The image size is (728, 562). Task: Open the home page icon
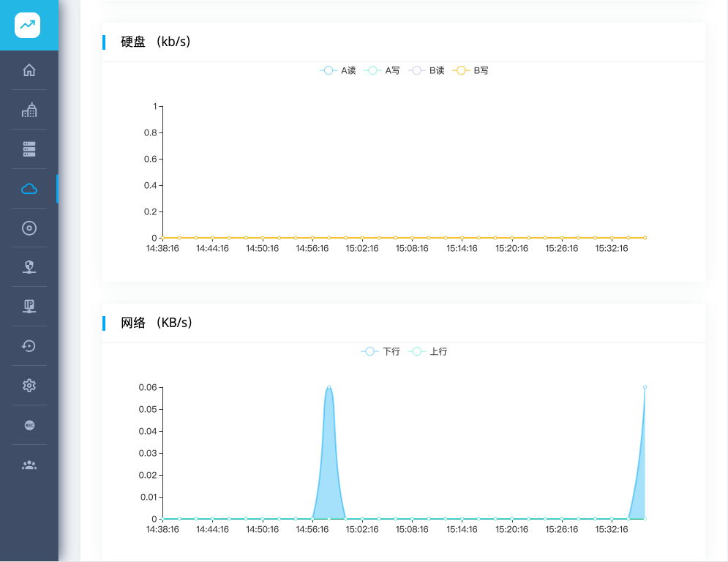tap(29, 70)
